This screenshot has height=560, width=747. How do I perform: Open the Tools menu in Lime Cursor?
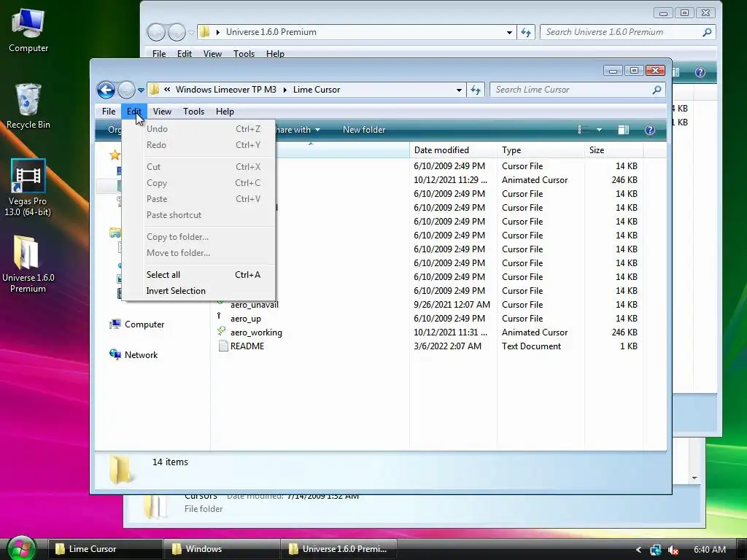(193, 112)
